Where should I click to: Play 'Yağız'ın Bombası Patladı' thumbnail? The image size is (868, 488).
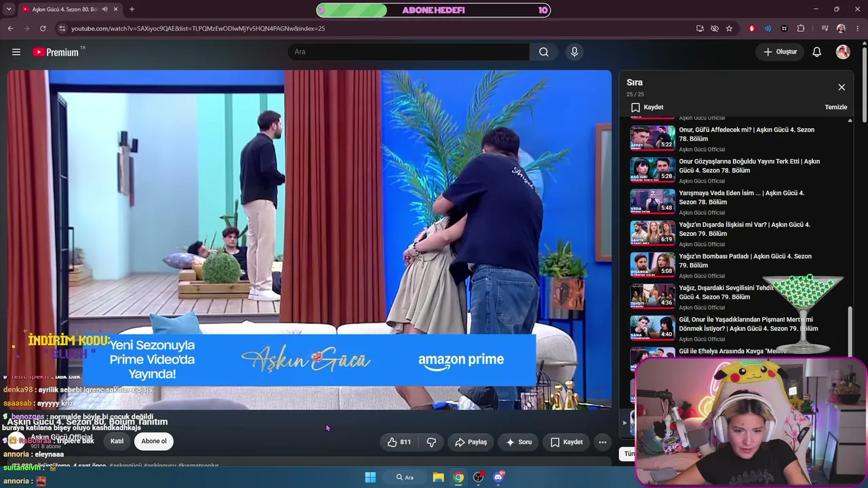(652, 265)
